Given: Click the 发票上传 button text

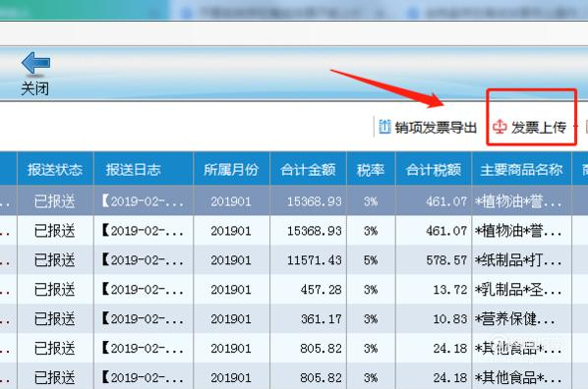Looking at the screenshot, I should click(x=539, y=128).
